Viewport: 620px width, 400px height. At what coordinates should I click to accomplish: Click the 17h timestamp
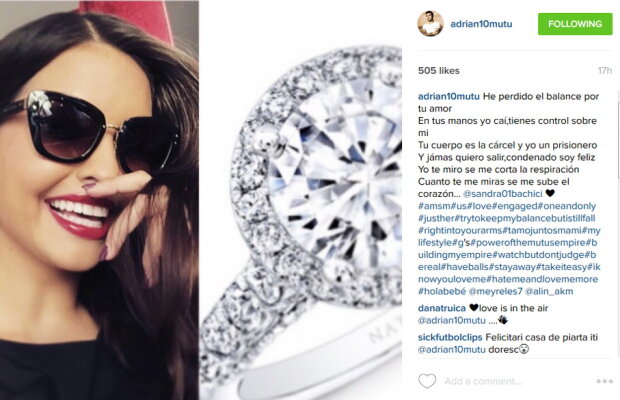click(605, 71)
